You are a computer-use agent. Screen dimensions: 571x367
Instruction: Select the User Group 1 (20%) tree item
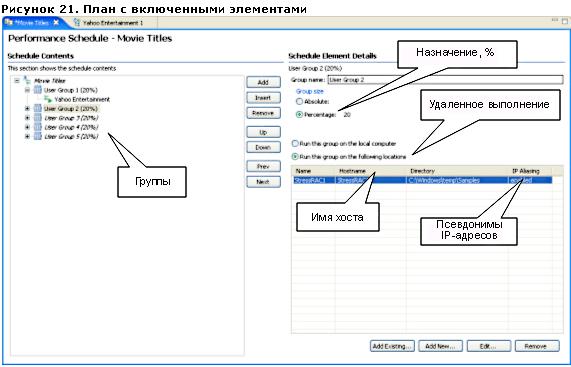click(x=71, y=90)
